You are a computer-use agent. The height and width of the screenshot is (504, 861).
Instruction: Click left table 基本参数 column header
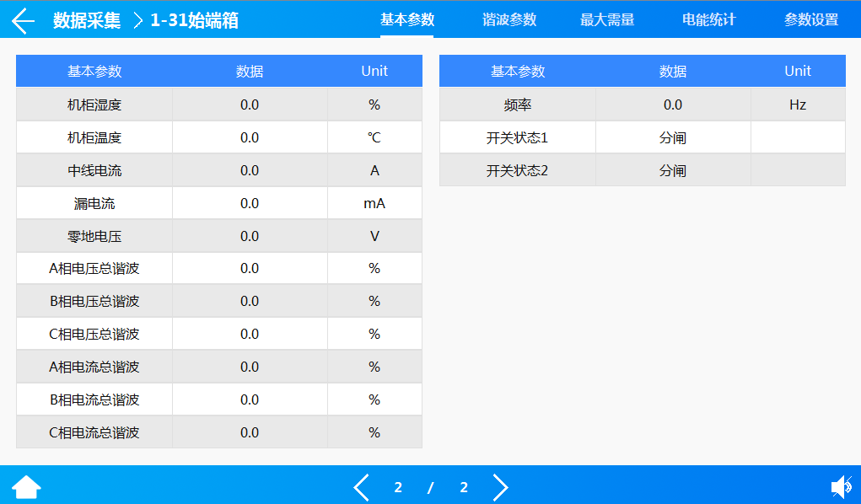pyautogui.click(x=94, y=72)
